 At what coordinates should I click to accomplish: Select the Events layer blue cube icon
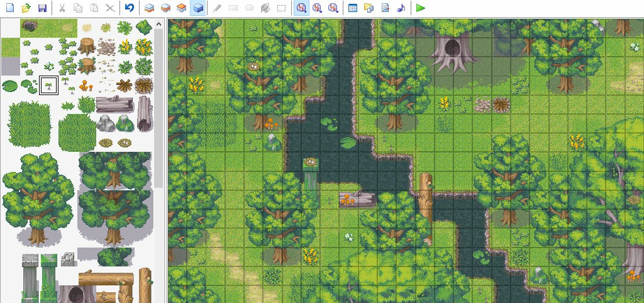(x=198, y=8)
